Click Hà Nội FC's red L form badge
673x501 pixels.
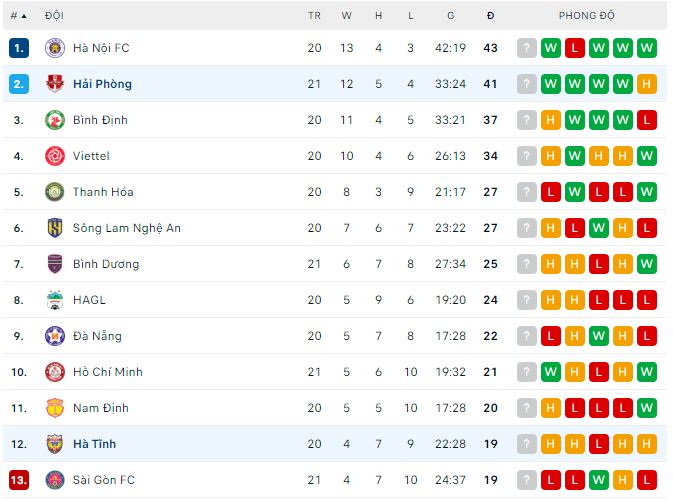tap(575, 48)
